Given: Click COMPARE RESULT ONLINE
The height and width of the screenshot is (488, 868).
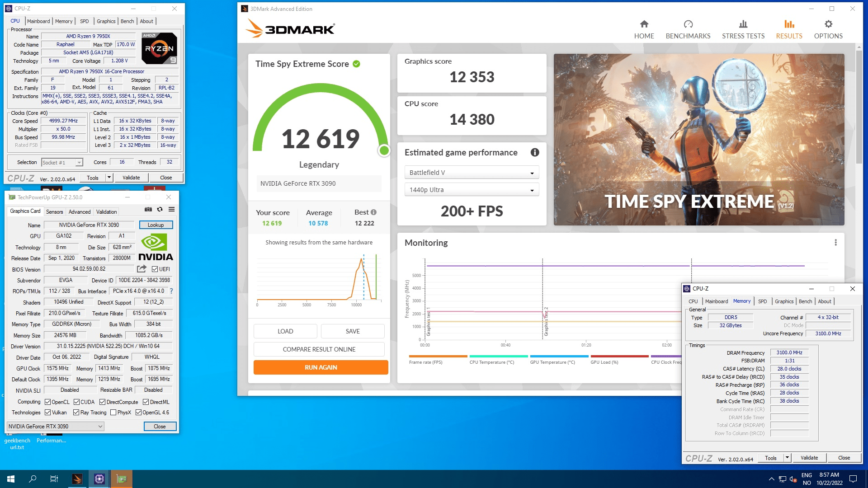Looking at the screenshot, I should (319, 349).
